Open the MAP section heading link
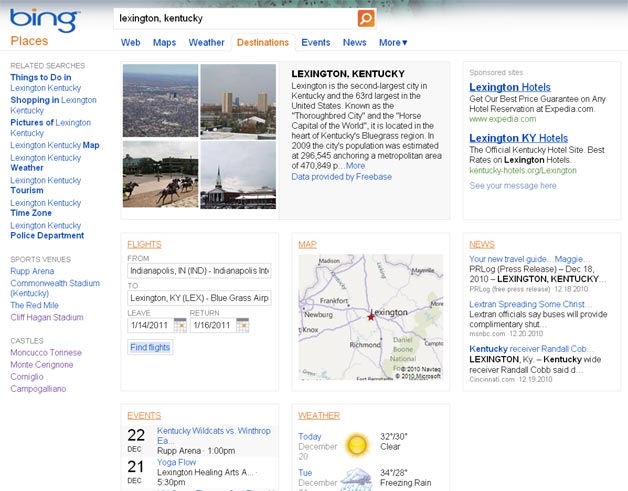628x491 pixels. point(308,244)
